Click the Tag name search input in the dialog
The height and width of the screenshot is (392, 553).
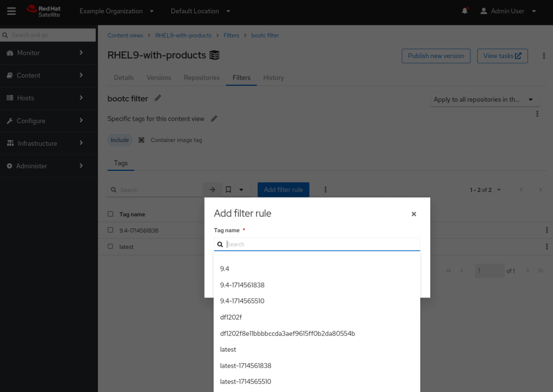click(x=317, y=244)
